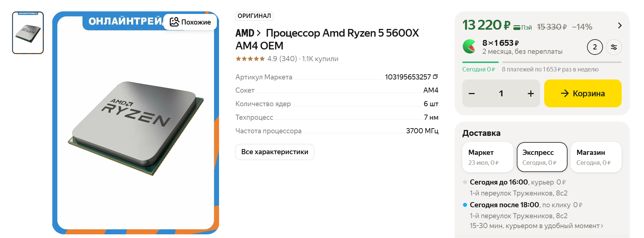This screenshot has height=238, width=644.
Task: Click the Пэй price badge icon
Action: [x=523, y=27]
